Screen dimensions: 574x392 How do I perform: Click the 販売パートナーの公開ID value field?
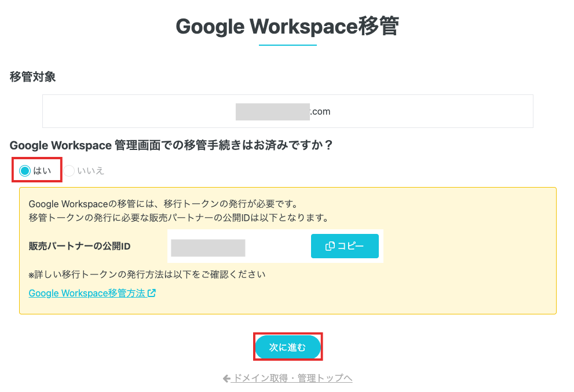point(209,247)
